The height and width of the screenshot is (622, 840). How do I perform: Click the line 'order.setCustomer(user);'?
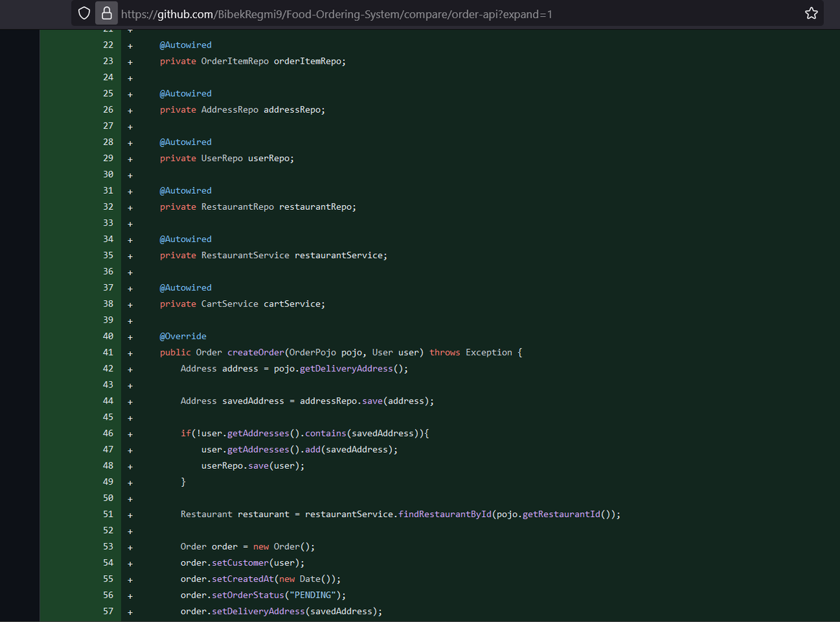click(242, 563)
